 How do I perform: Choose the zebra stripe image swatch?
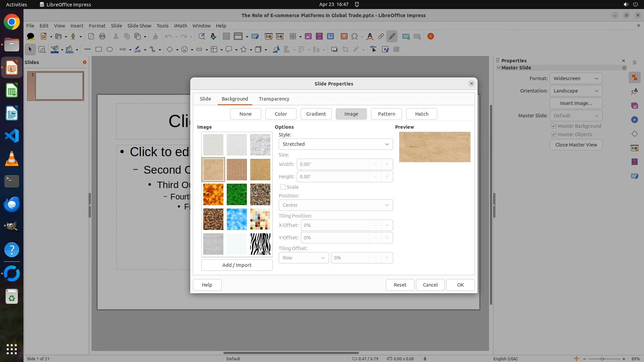point(260,244)
